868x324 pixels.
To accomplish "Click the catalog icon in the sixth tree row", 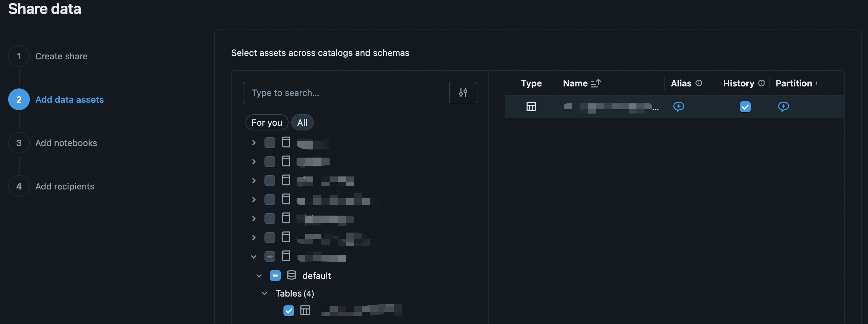I will tap(286, 237).
